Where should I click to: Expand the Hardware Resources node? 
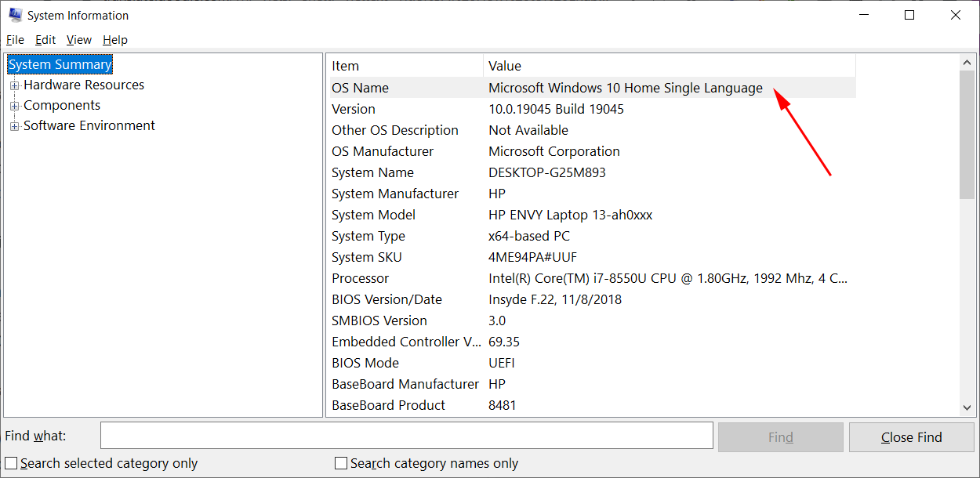[x=14, y=85]
